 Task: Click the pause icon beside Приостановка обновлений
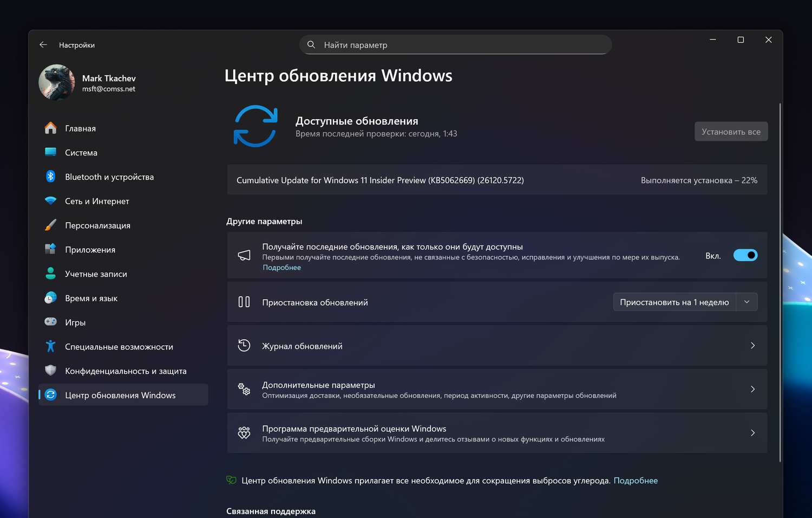pos(244,302)
